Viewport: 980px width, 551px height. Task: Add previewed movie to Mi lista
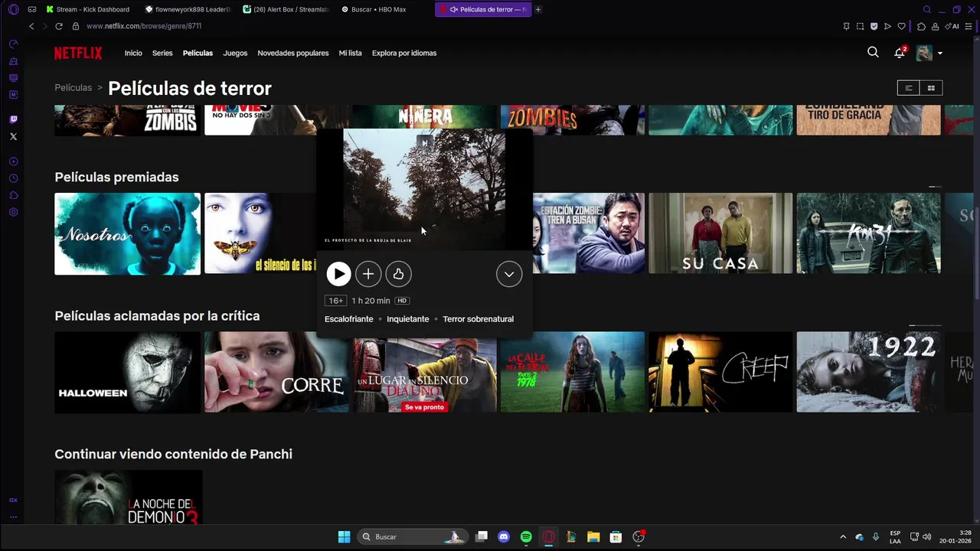tap(368, 274)
